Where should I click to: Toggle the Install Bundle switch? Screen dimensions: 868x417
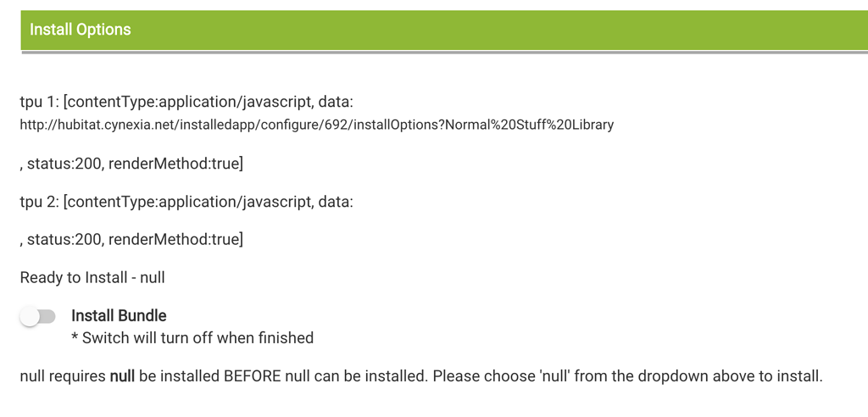click(x=37, y=316)
